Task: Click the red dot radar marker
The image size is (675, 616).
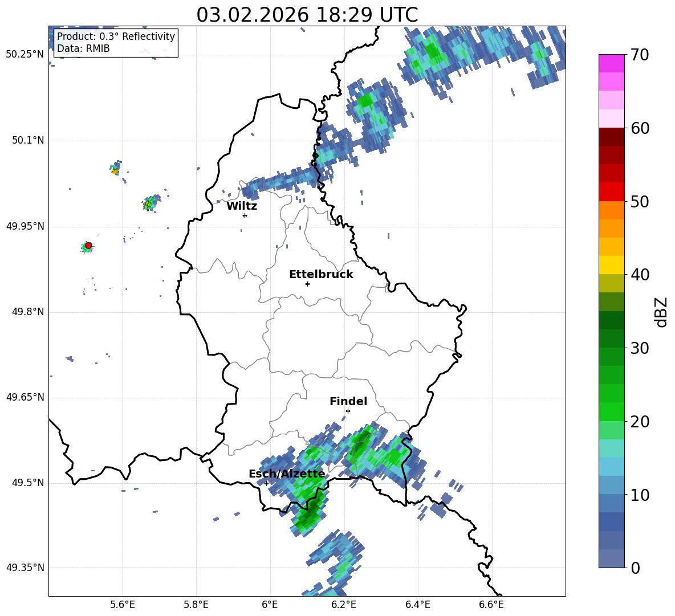Action: [x=88, y=246]
